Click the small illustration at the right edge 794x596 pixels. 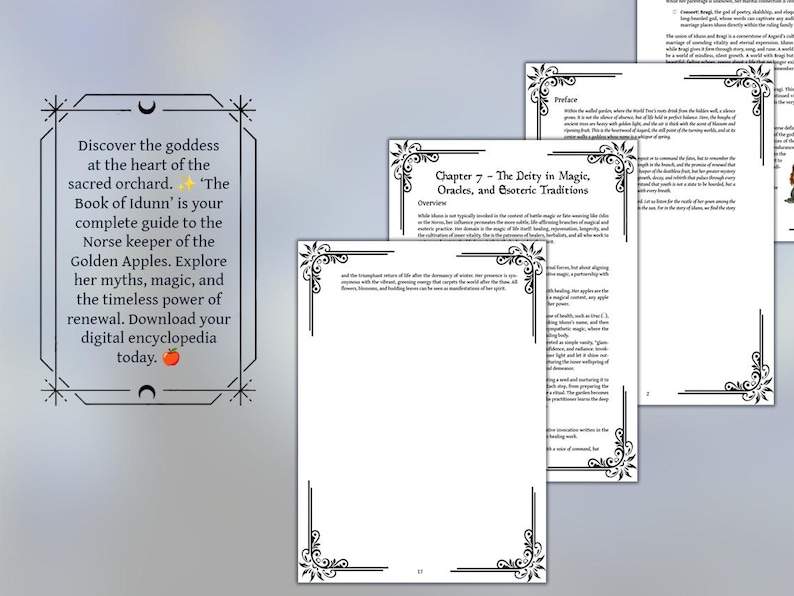click(x=789, y=185)
